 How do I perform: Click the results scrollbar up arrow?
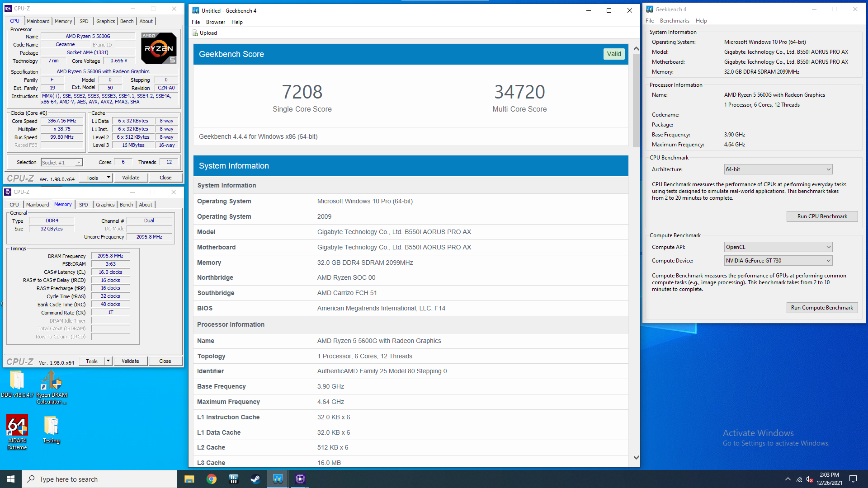coord(636,48)
